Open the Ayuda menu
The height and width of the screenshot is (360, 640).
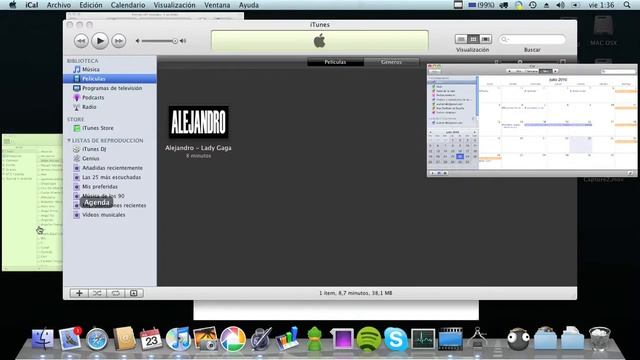(x=249, y=5)
